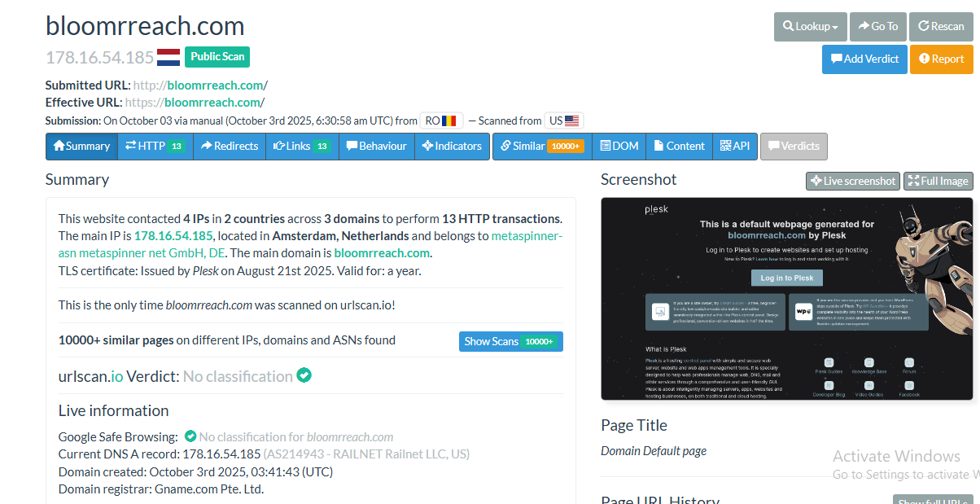Open the Full Image view
This screenshot has height=504, width=980.
pos(938,181)
